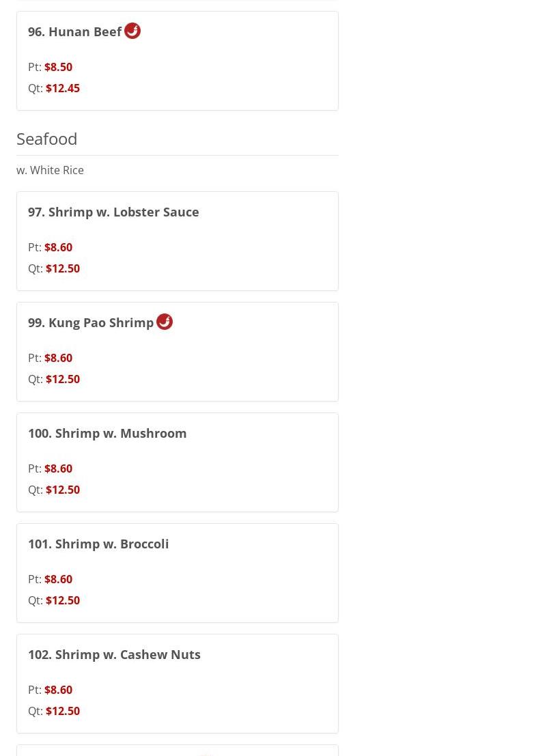
Task: Choose 100. Shrimp w. Mushroom
Action: 107,434
